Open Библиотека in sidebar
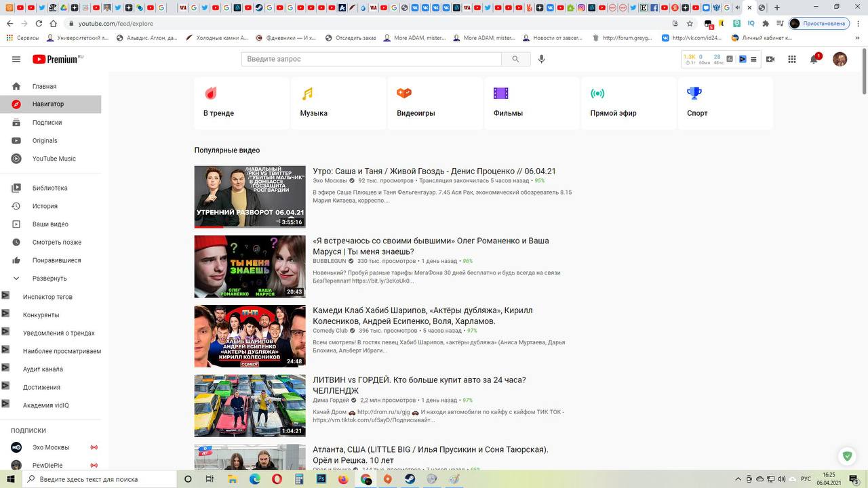Viewport: 868px width, 488px height. [x=51, y=188]
